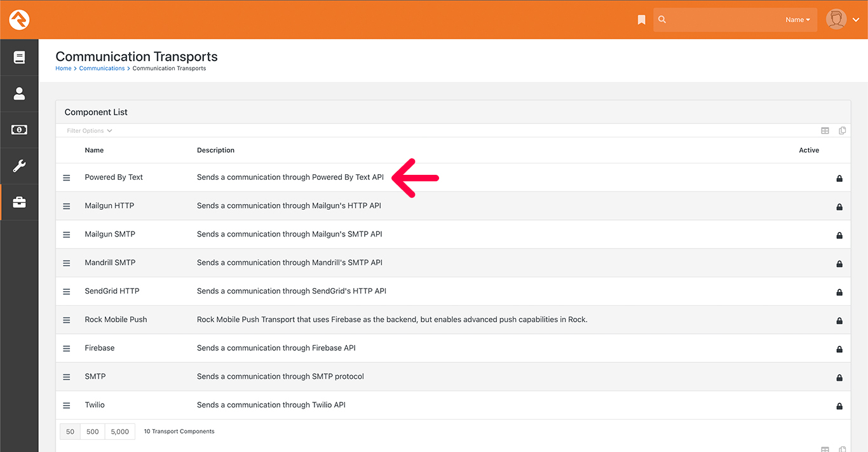Viewport: 868px width, 452px height.
Task: Expand the account menu chevron beside avatar
Action: click(857, 19)
